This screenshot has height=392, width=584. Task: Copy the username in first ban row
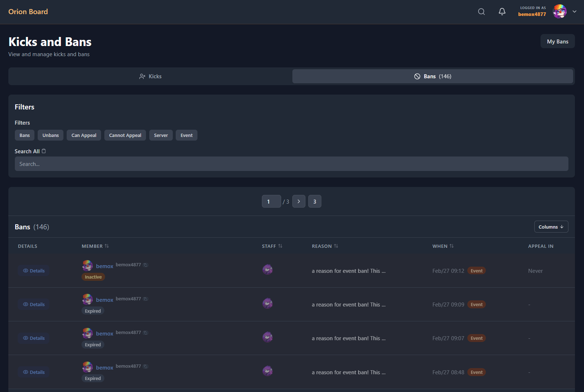(146, 265)
